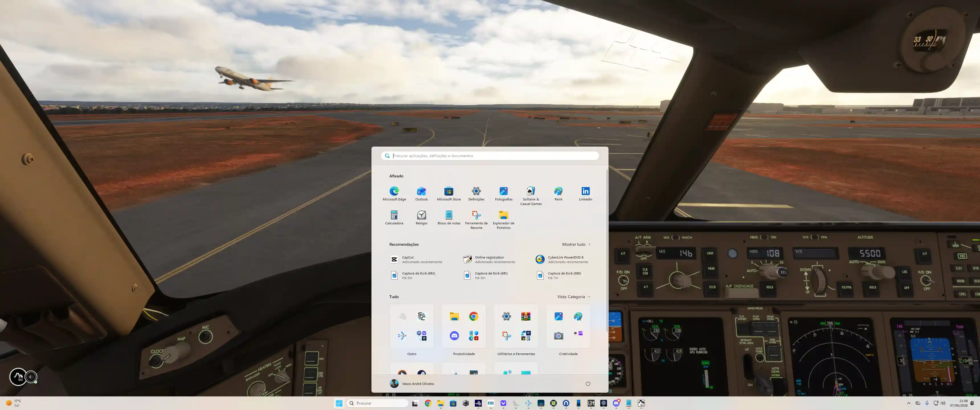Open network icon in system tray
The height and width of the screenshot is (410, 980).
936,403
